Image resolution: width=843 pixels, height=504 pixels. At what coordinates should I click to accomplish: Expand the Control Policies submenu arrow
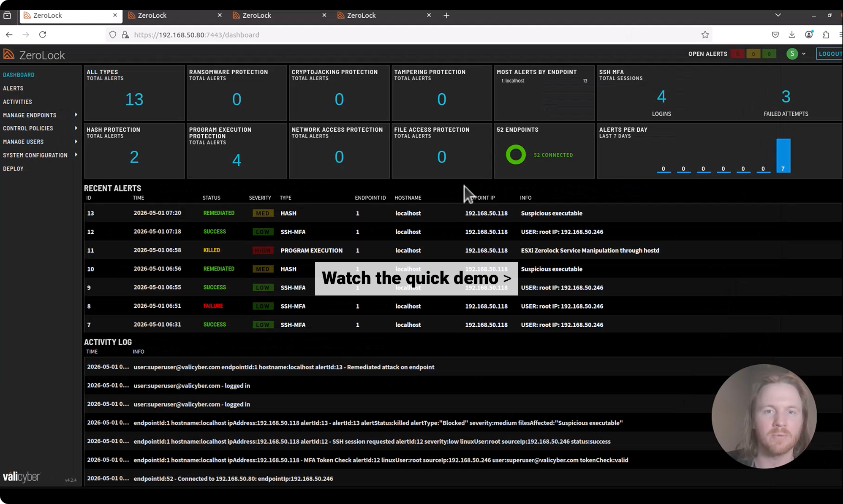coord(76,128)
